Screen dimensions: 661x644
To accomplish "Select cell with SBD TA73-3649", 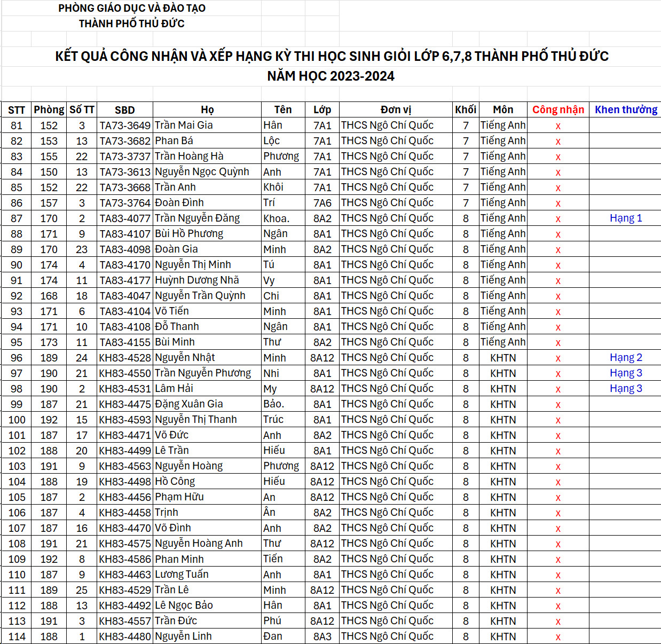I will coord(125,125).
